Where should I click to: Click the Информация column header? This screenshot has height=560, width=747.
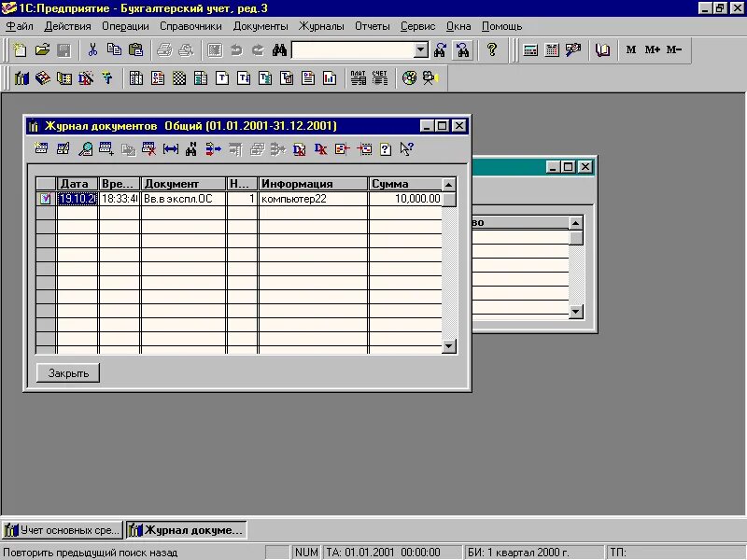[313, 184]
